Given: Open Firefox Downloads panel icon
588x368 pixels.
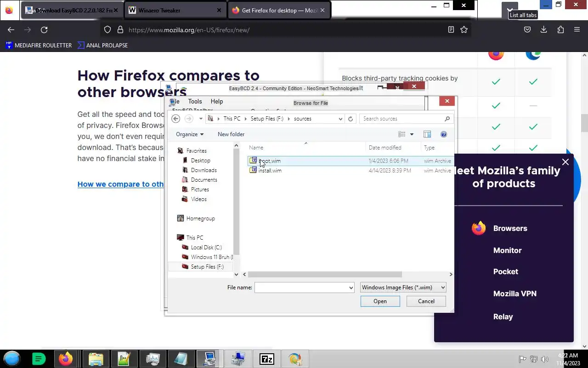Looking at the screenshot, I should point(543,30).
